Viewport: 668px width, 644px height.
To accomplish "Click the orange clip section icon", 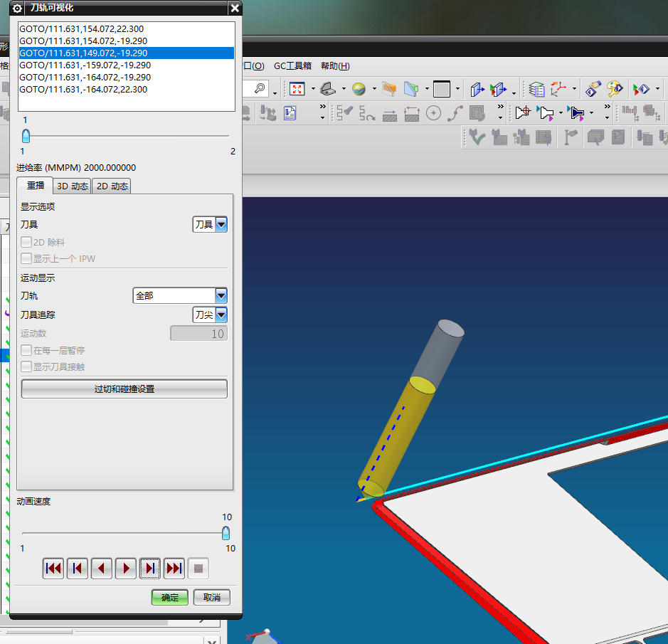I will click(x=389, y=89).
